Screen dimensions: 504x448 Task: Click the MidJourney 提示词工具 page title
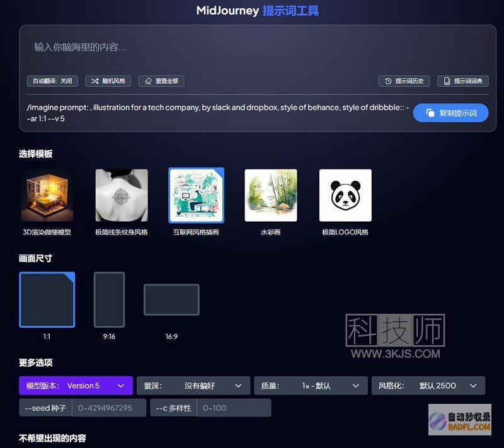tap(258, 11)
